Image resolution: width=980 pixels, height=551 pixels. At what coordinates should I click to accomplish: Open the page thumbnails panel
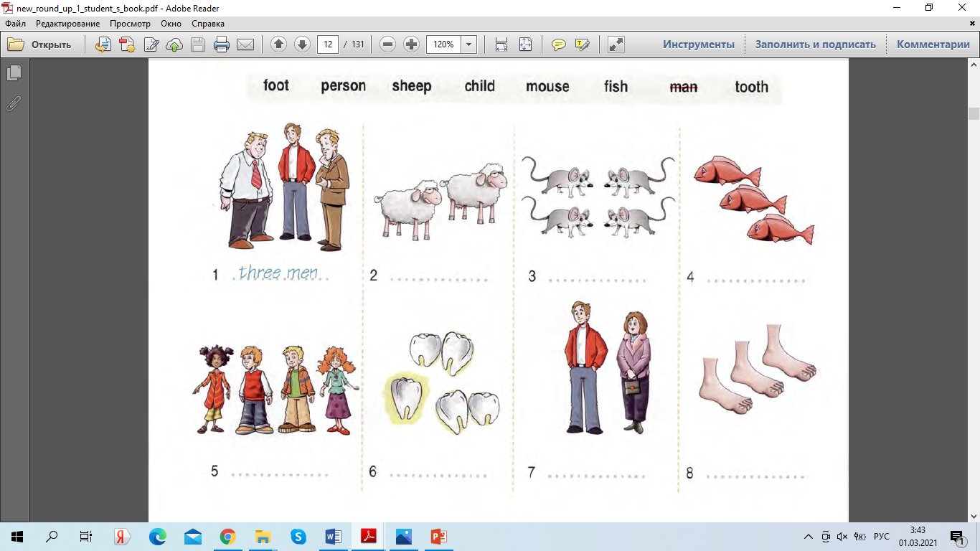pyautogui.click(x=14, y=72)
